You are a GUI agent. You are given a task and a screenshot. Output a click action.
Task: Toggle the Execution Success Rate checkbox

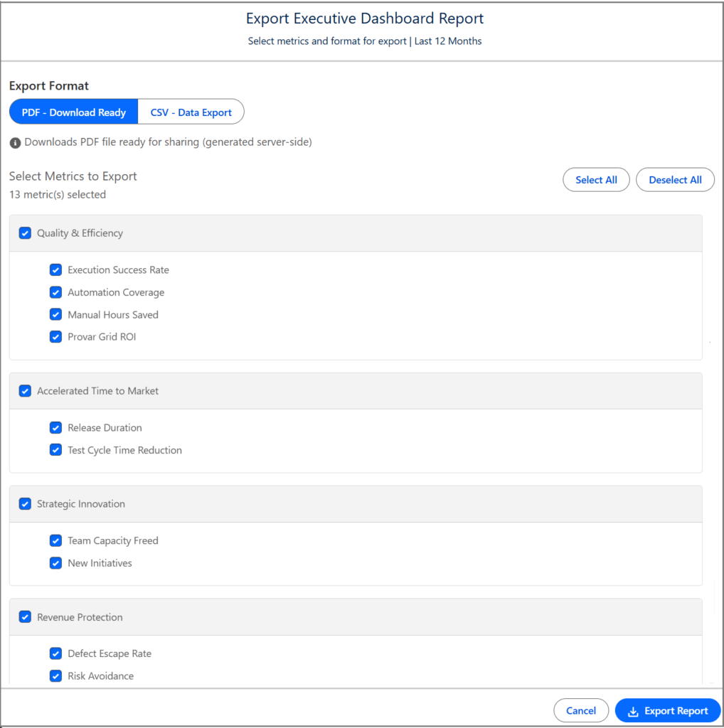[x=55, y=270]
